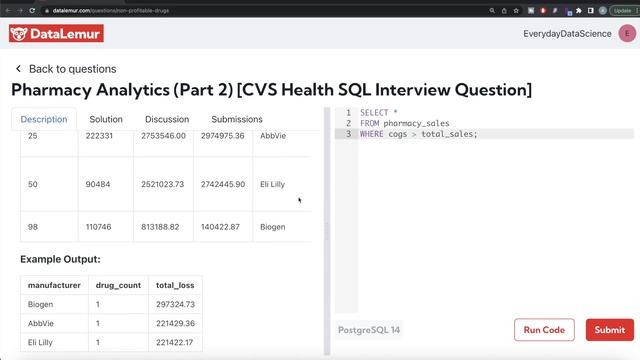Open the user avatar E menu
640x360 pixels.
pyautogui.click(x=627, y=33)
